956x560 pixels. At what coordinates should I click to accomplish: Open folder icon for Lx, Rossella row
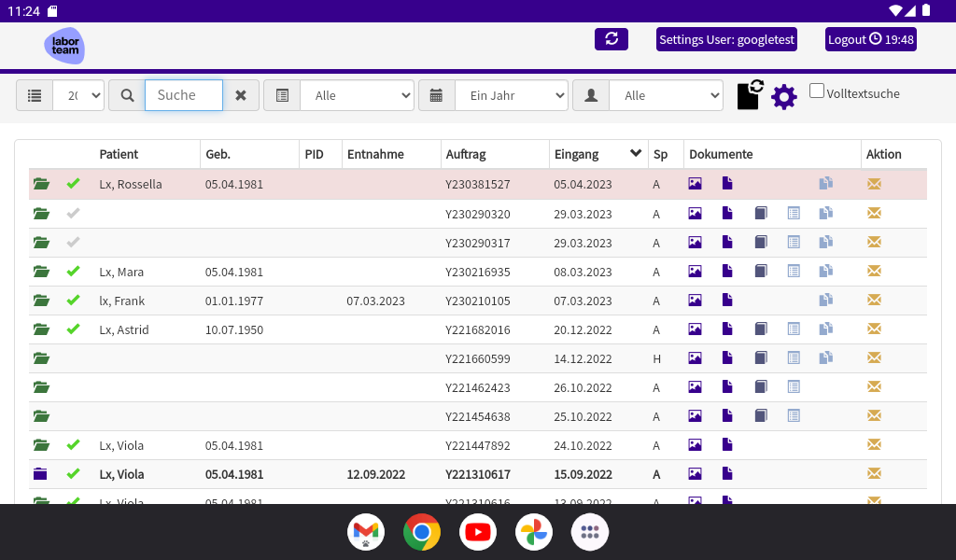[x=41, y=185]
